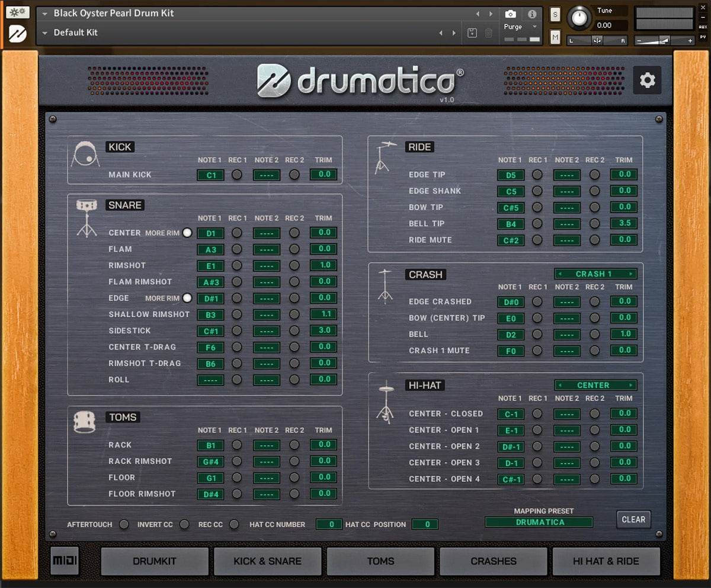Viewport: 711px width, 588px height.
Task: Click Trim value 3.0 for Sidestick
Action: (x=324, y=330)
